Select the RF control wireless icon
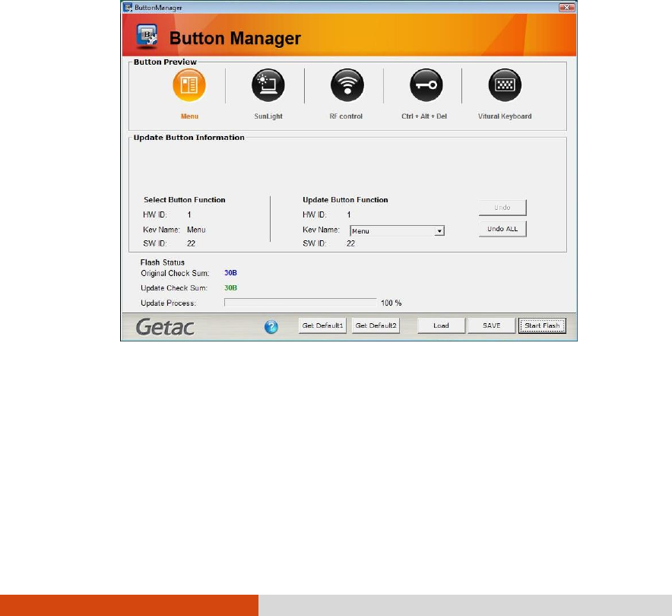The width and height of the screenshot is (672, 616). click(347, 85)
